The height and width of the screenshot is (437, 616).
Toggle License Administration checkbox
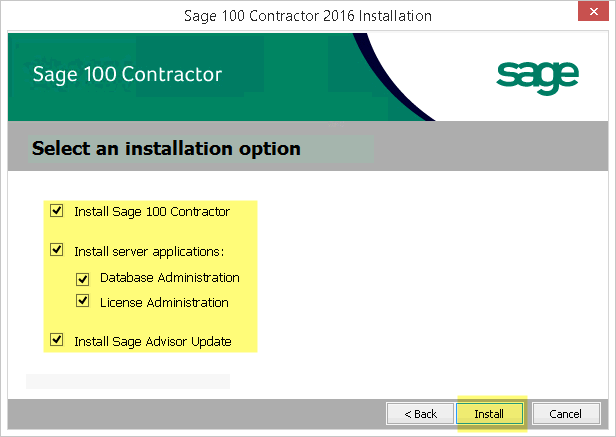point(82,301)
